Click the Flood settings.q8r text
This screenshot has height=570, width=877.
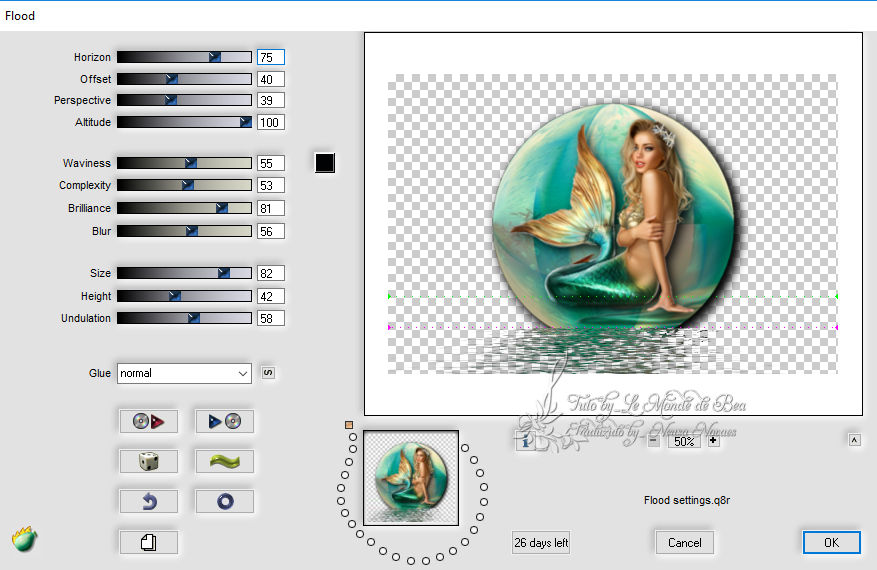(686, 500)
